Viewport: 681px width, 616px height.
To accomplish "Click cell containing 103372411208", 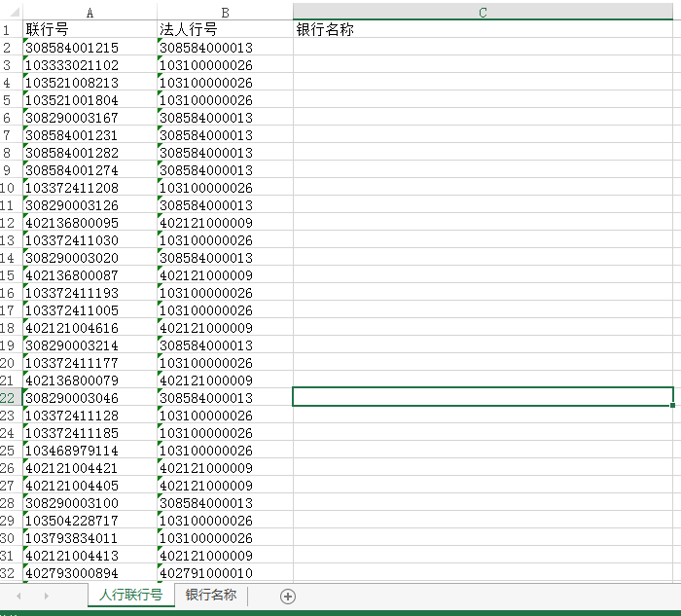I will point(90,187).
